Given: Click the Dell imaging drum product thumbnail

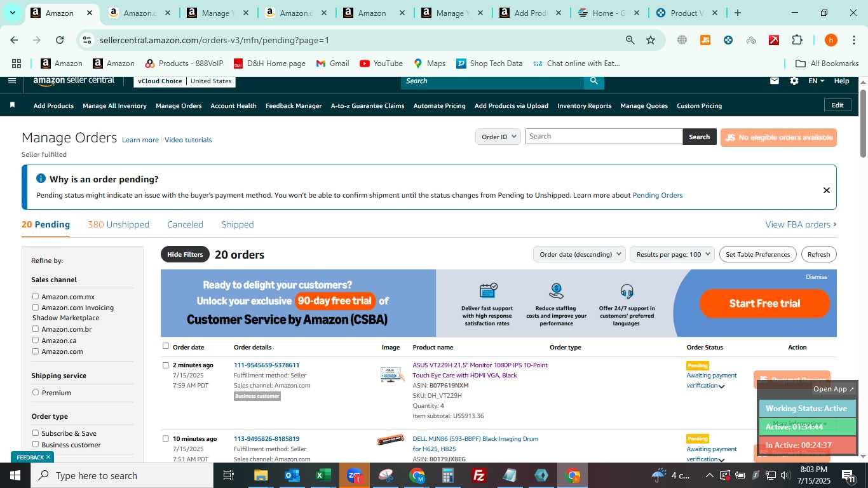Looking at the screenshot, I should click(390, 440).
